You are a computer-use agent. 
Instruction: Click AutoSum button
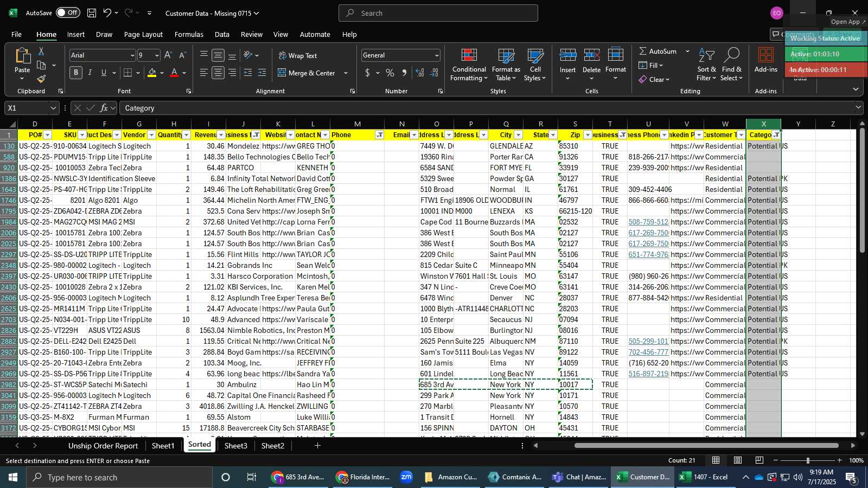658,51
